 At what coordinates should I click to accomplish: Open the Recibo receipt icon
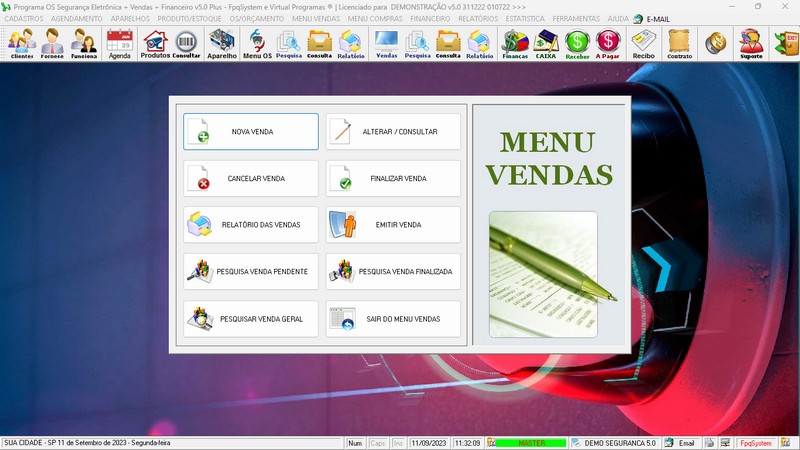643,43
